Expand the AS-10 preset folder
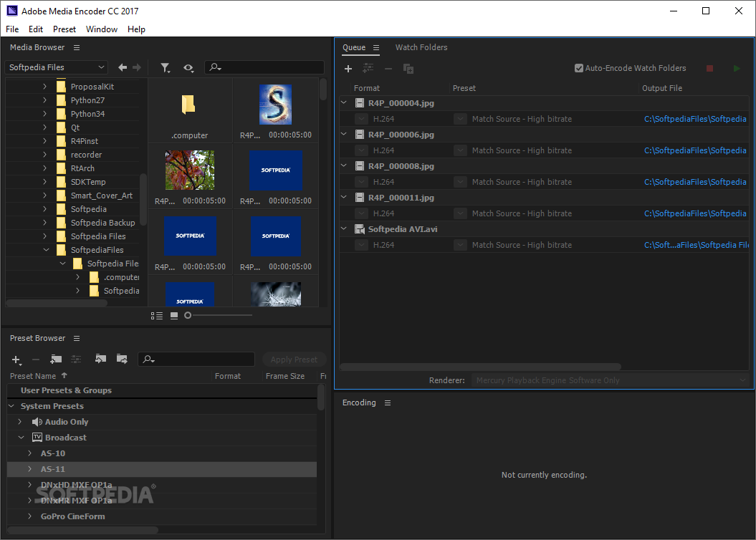This screenshot has height=540, width=756. point(30,453)
